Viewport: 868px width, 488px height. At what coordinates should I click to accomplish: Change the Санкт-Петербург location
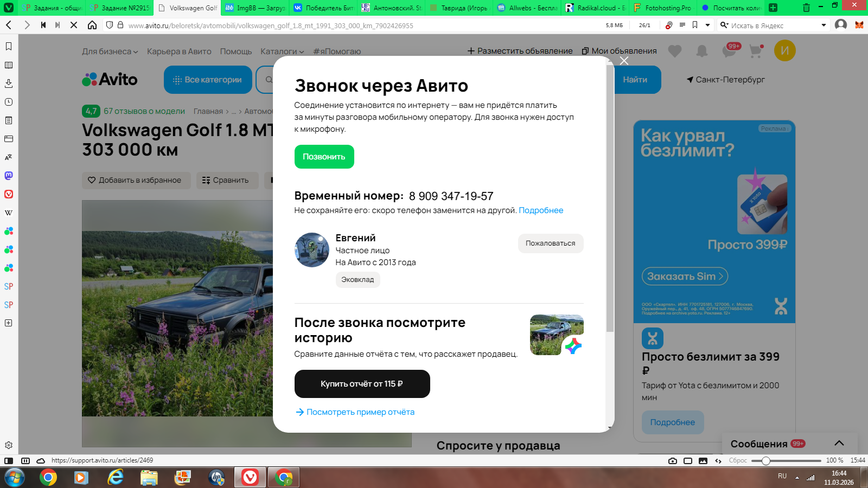point(726,80)
